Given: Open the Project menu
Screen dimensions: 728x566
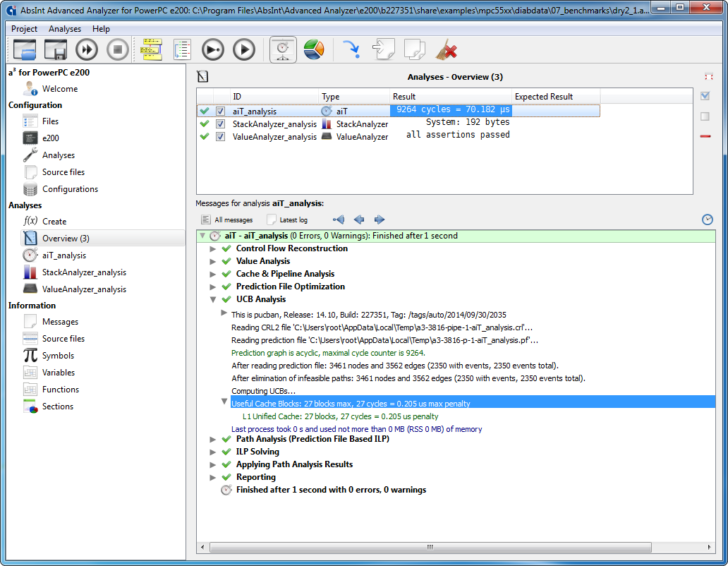Looking at the screenshot, I should tap(24, 29).
